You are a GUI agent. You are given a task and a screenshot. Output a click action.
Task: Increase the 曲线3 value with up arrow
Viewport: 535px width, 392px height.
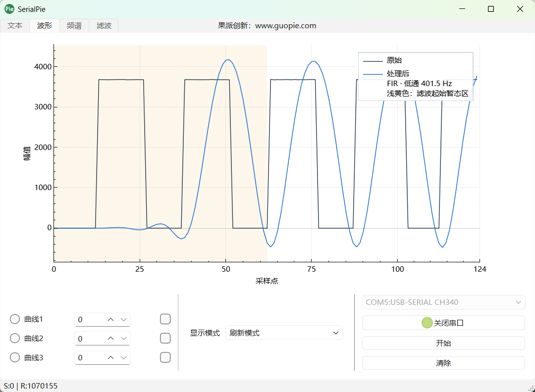point(110,357)
